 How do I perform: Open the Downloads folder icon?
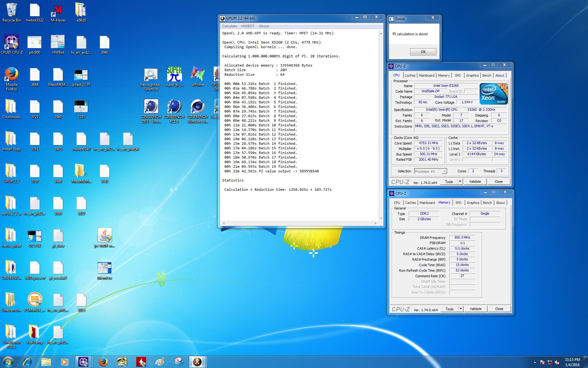(12, 109)
